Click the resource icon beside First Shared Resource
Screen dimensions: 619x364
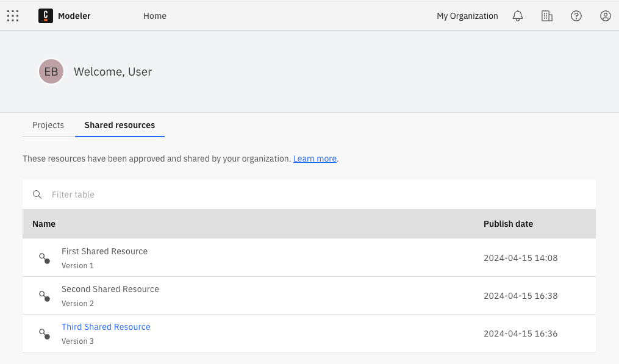(x=43, y=258)
